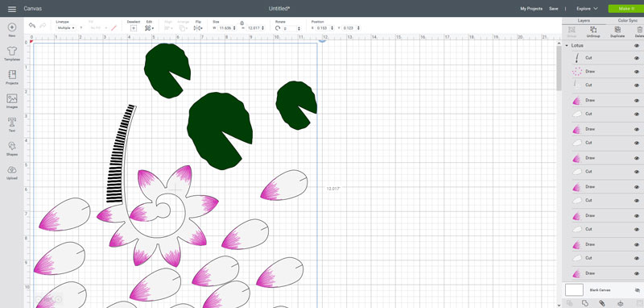Open the Edit dropdown
Viewport: 644px width, 308px height.
[150, 28]
